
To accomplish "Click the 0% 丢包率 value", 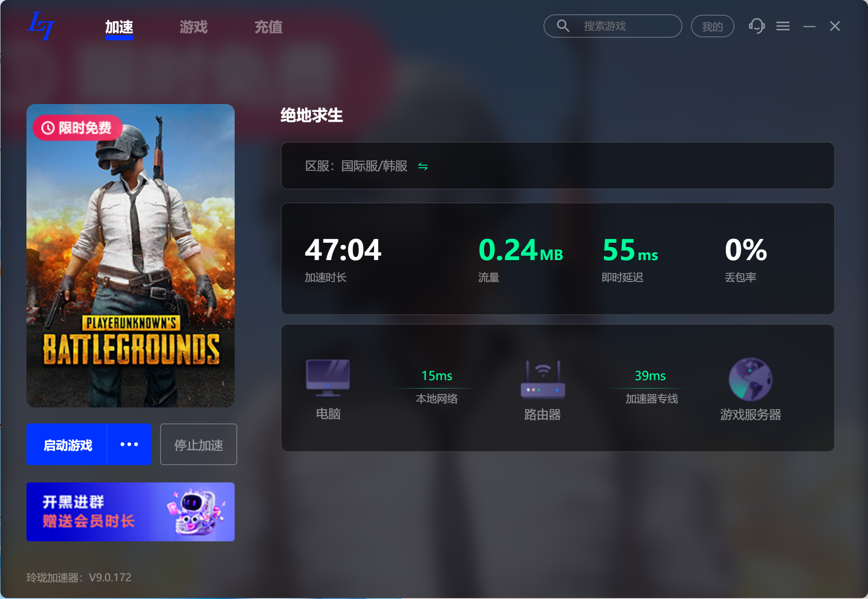I will 746,250.
